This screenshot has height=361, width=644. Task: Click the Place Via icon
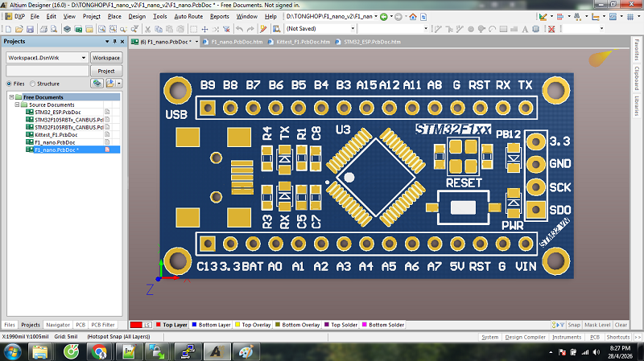tap(481, 29)
